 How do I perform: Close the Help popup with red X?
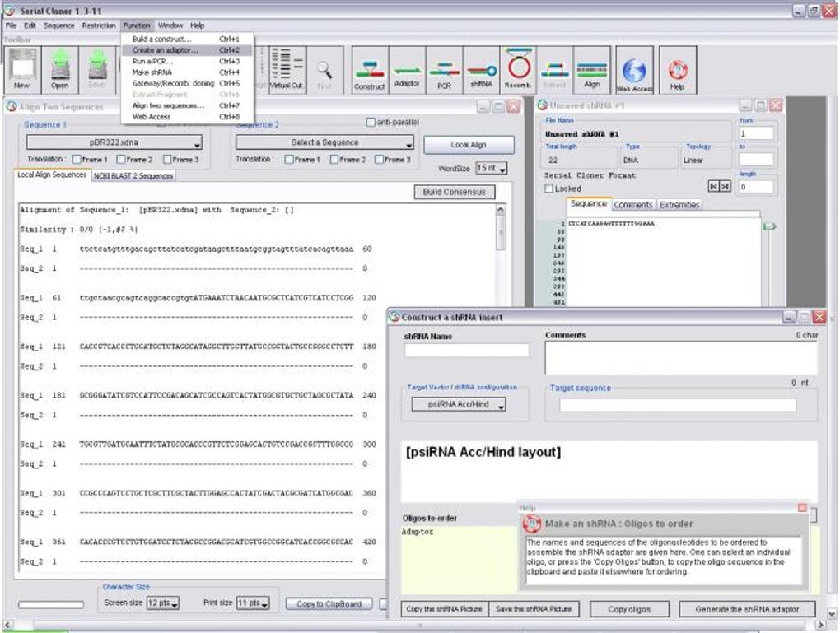pos(802,507)
